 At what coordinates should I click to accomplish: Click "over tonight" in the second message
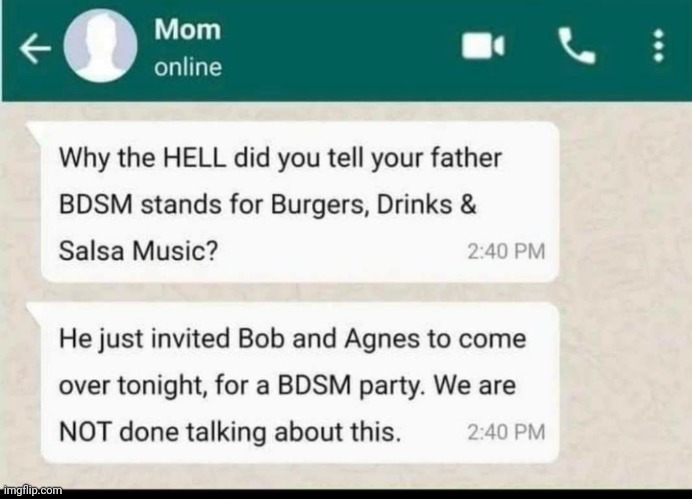(x=132, y=386)
